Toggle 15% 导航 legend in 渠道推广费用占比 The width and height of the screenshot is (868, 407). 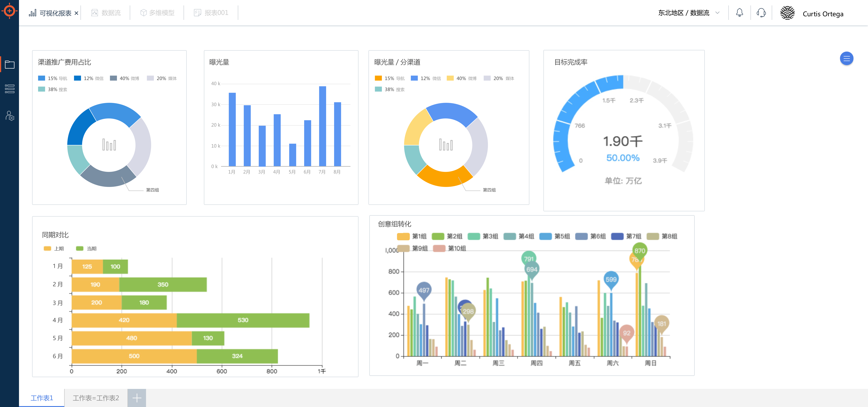coord(53,78)
